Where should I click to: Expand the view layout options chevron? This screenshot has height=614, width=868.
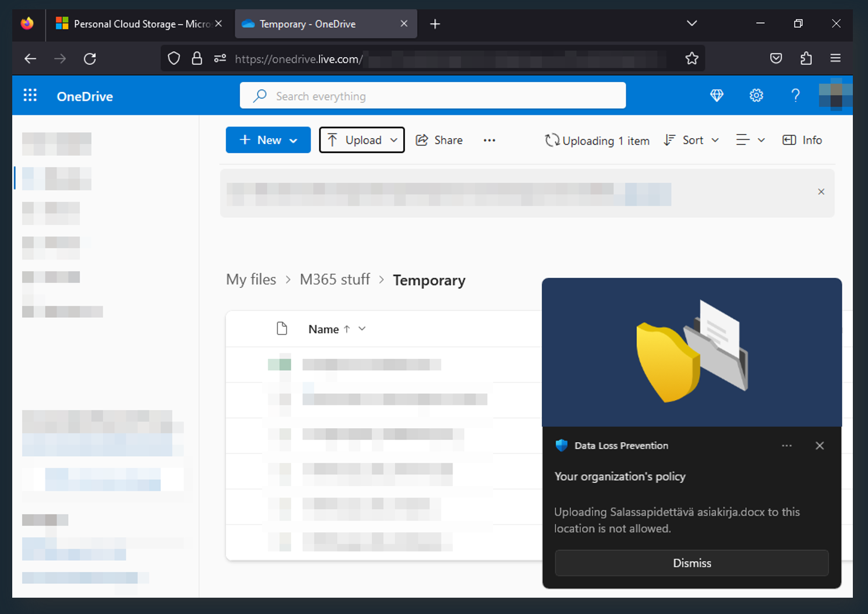click(x=761, y=140)
